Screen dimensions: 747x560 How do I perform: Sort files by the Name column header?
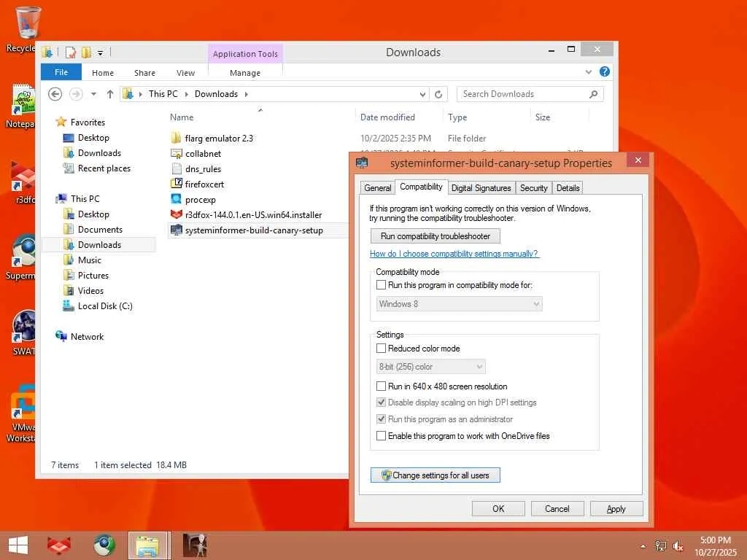pos(182,117)
